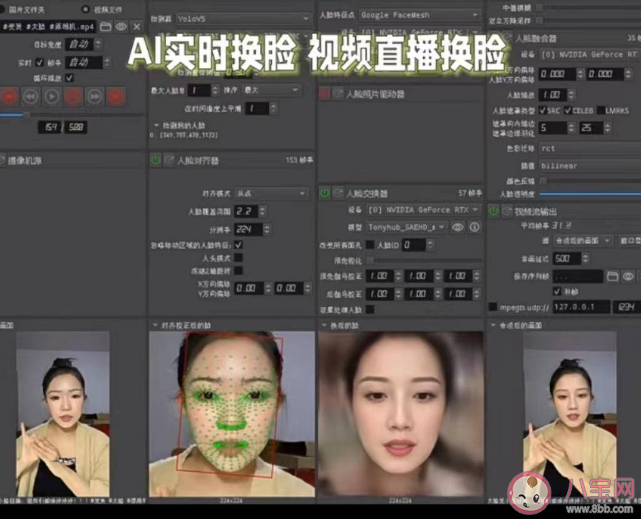641x519 pixels.
Task: Click the 人脸缩放 field showing 1.00
Action: (553, 95)
